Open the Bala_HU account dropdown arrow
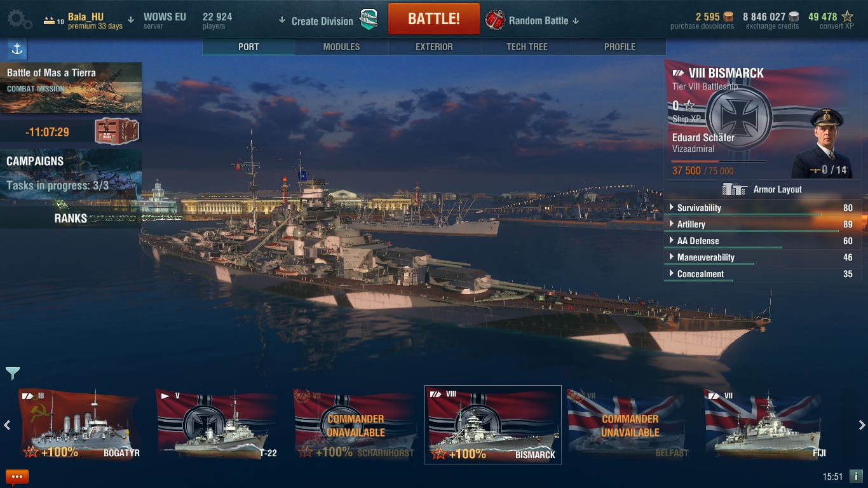The height and width of the screenshot is (488, 868). (131, 20)
